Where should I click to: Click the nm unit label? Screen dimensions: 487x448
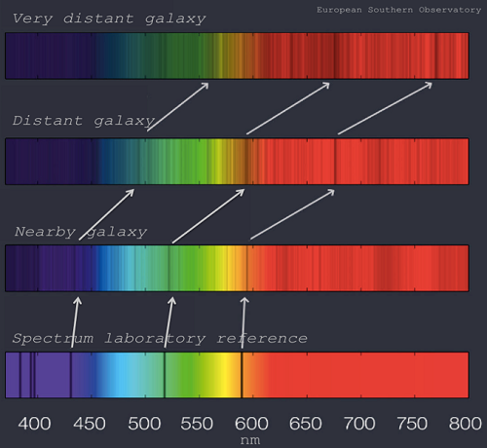click(250, 440)
